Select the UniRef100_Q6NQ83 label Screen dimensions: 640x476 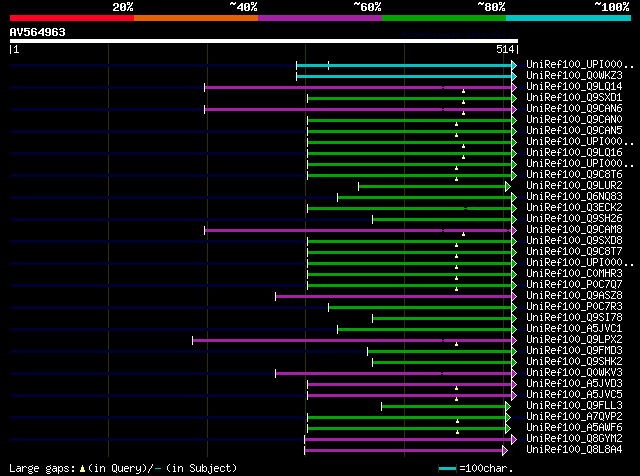click(574, 197)
